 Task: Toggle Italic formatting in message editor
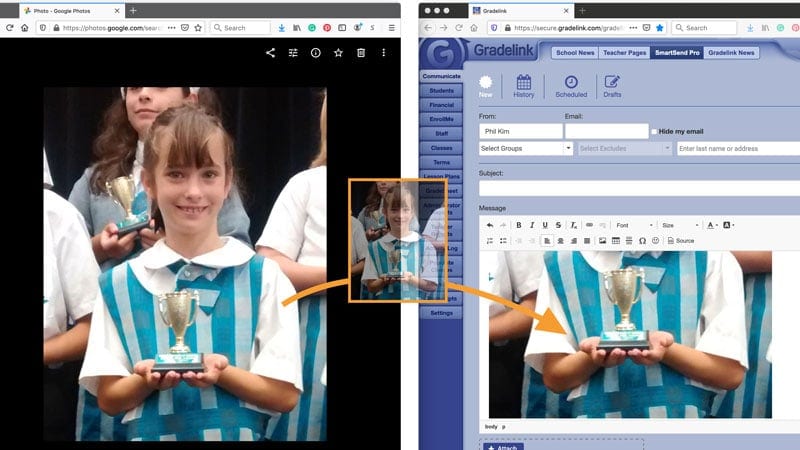pyautogui.click(x=532, y=225)
